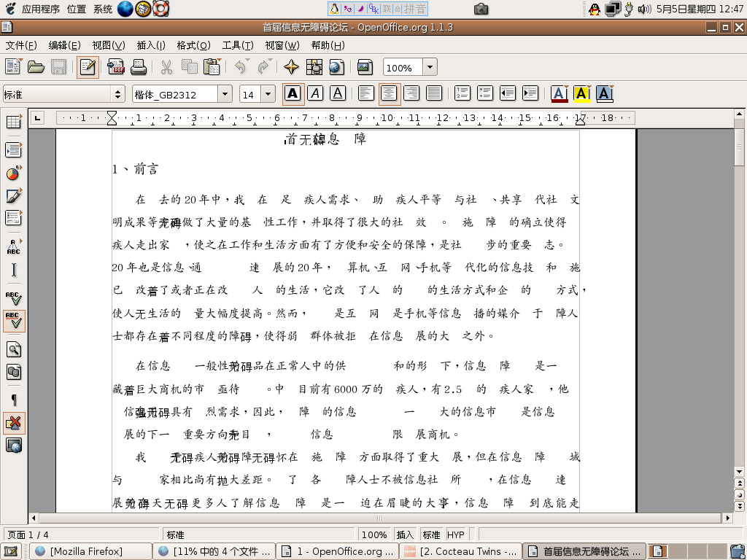The width and height of the screenshot is (747, 560).
Task: Justify the text
Action: [434, 94]
